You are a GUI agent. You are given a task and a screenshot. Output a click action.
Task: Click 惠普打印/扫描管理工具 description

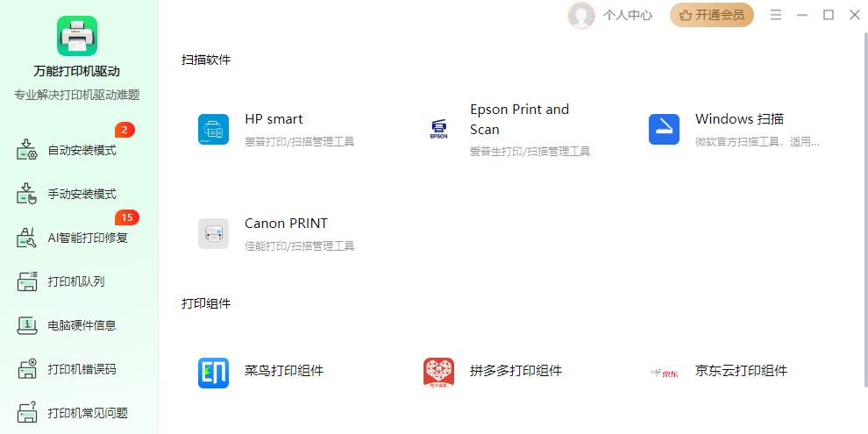[x=300, y=142]
